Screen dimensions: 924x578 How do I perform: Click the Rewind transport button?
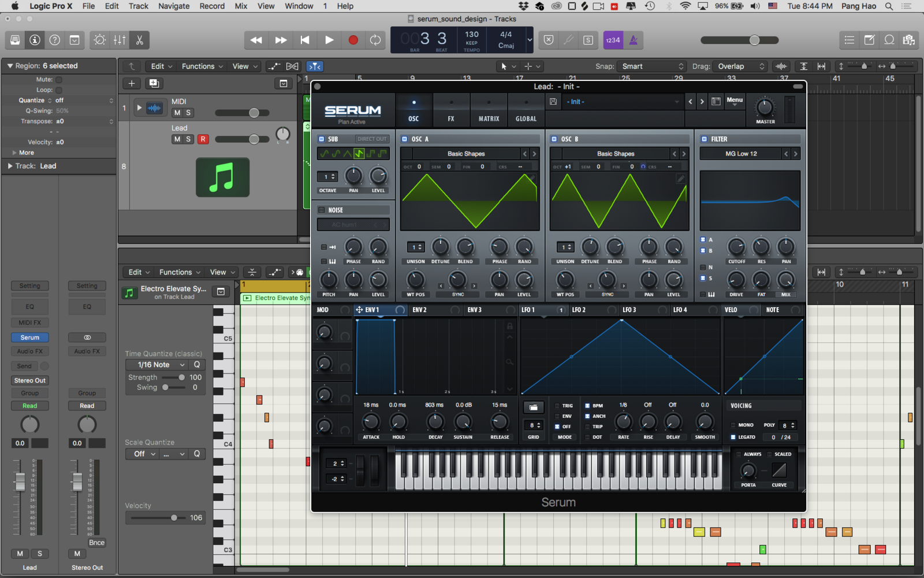pos(256,40)
